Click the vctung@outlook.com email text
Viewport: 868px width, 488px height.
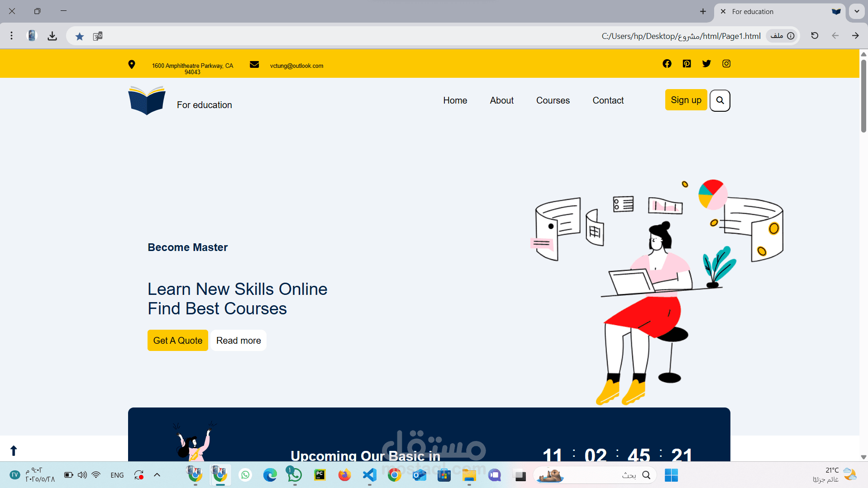(296, 66)
